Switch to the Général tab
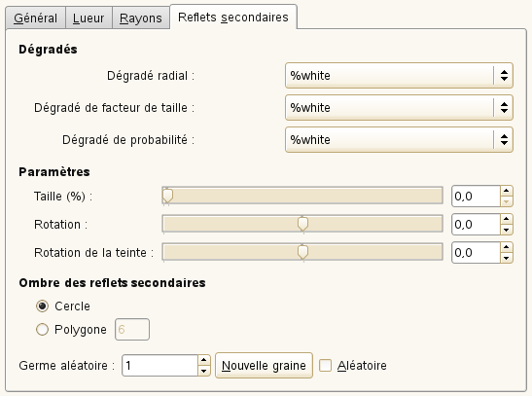Viewport: 532px width, 396px height. (35, 18)
